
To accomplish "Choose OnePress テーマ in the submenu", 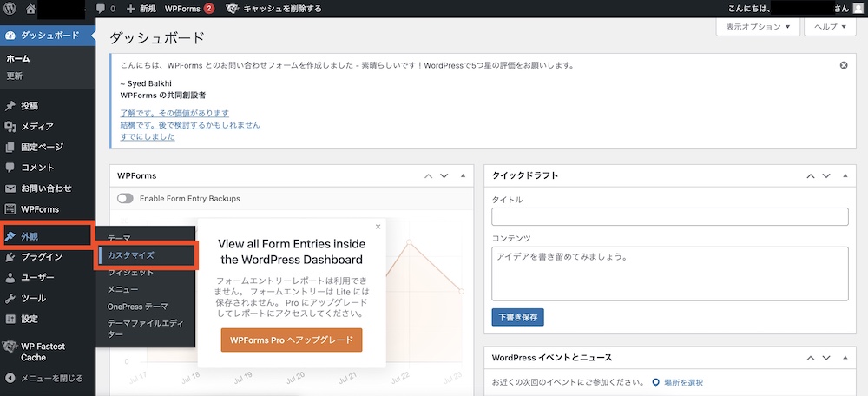I will point(137,307).
